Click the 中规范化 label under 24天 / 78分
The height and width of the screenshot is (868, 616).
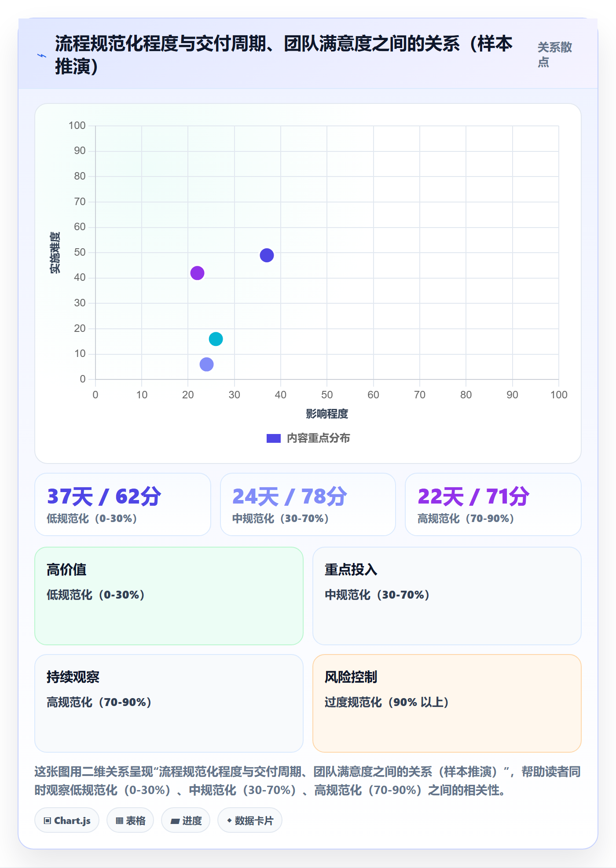281,519
